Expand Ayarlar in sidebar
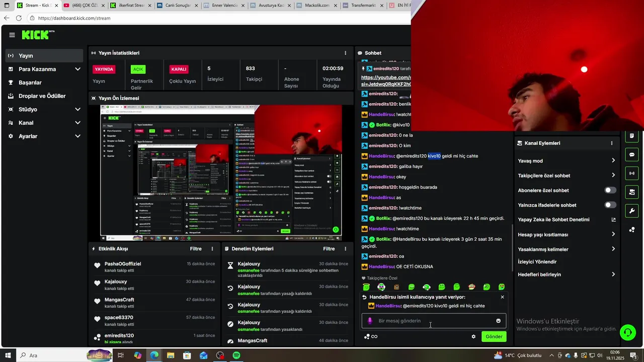The image size is (644, 362). coord(77,136)
